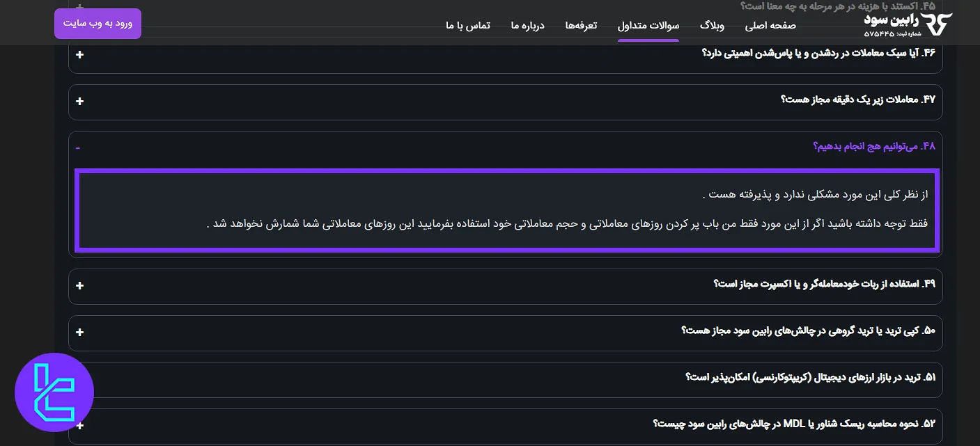Open the صفحه اصلی menu item
Screen dimensions: 980x446
tap(769, 25)
